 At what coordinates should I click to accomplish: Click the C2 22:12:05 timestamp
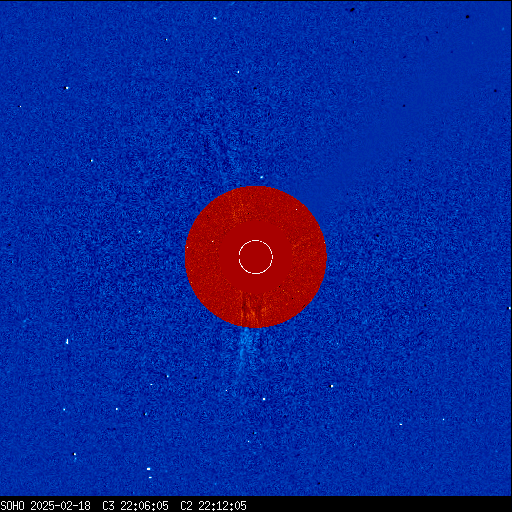point(213,506)
